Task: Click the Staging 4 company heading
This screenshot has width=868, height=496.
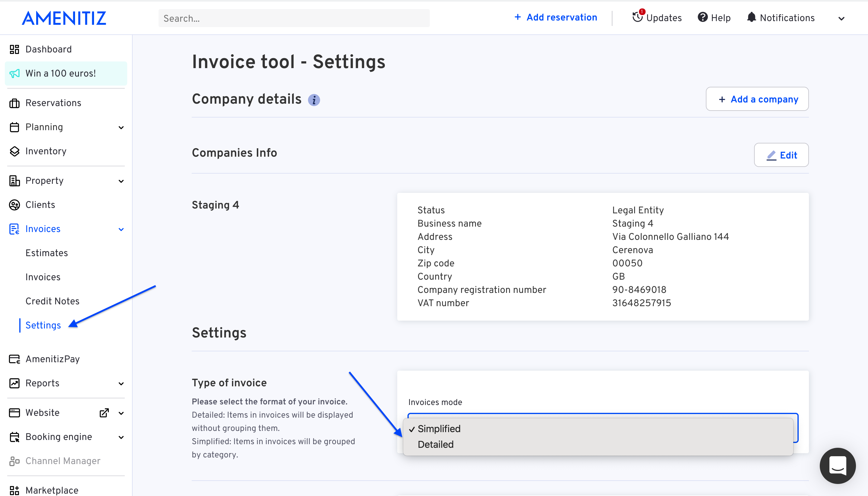Action: tap(215, 205)
